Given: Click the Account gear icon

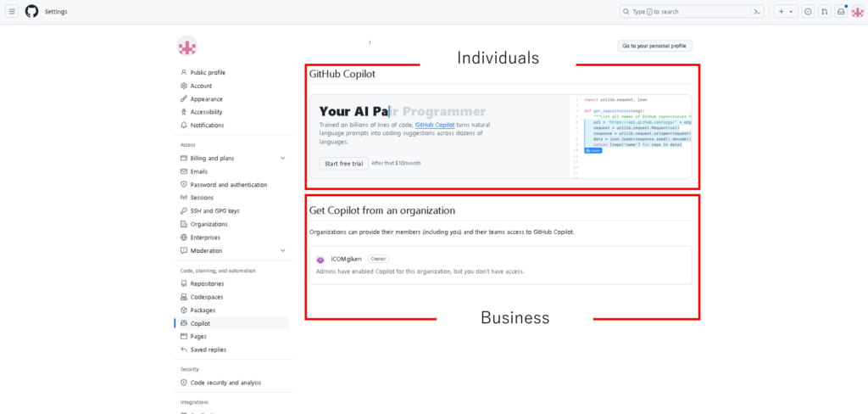Looking at the screenshot, I should (184, 86).
